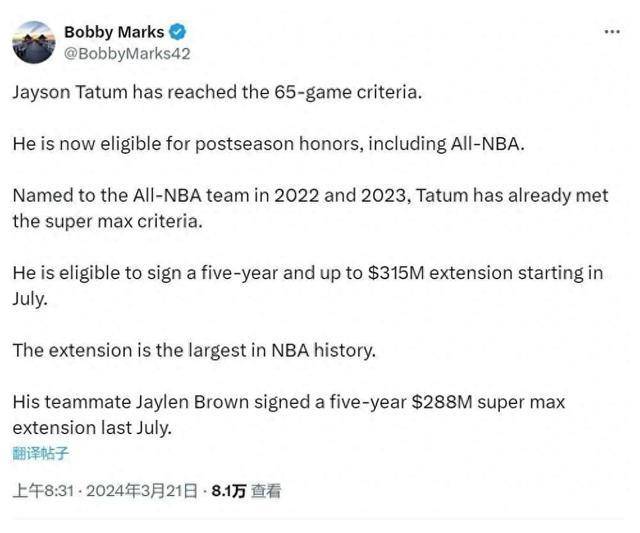
Task: Click "The extension is the largest" sentence
Action: point(195,351)
